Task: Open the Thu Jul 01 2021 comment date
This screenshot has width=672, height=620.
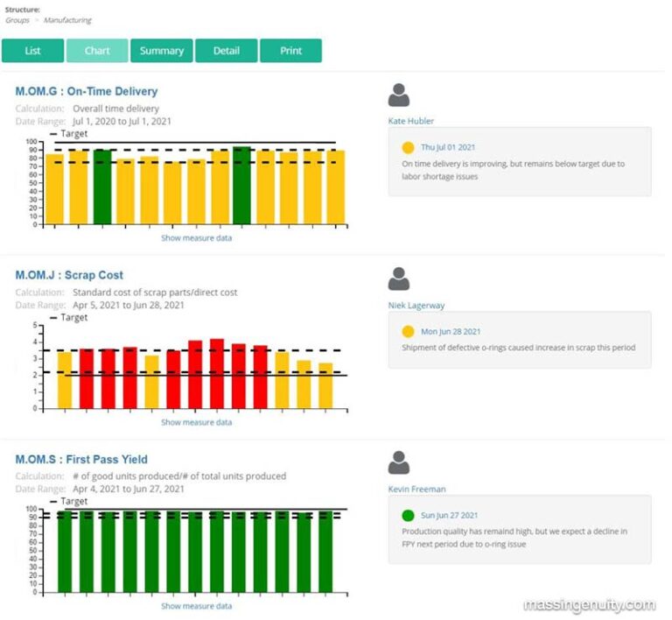Action: 448,147
